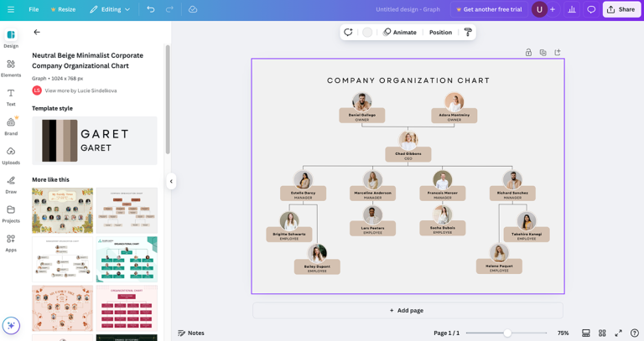The width and height of the screenshot is (644, 341).
Task: Open the Uploads sidebar panel
Action: pos(11,156)
